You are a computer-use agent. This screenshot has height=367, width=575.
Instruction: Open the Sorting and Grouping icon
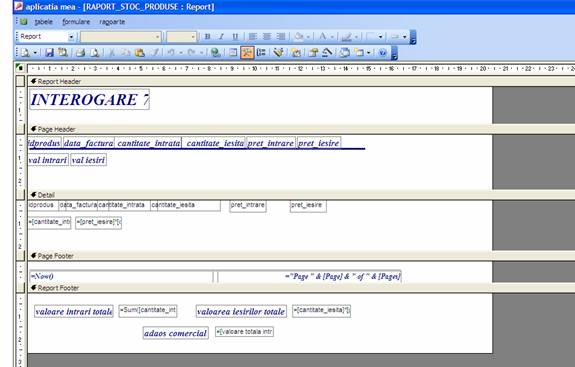click(x=261, y=53)
